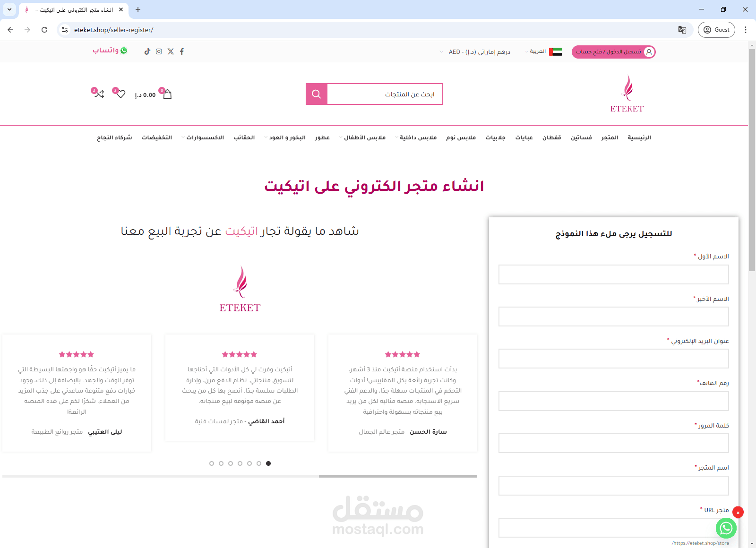The width and height of the screenshot is (756, 548).
Task: Click the user login/register pink button
Action: pos(614,52)
